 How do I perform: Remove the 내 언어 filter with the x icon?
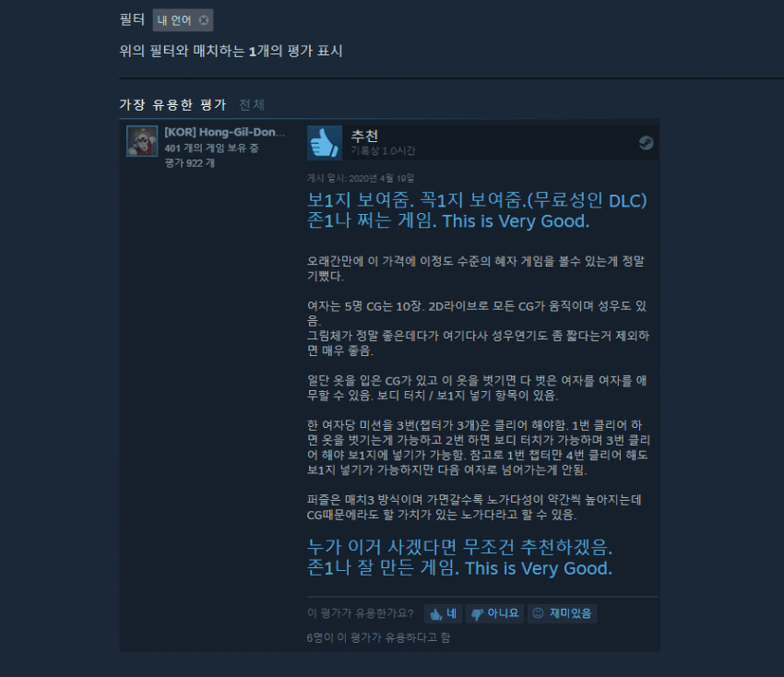204,20
